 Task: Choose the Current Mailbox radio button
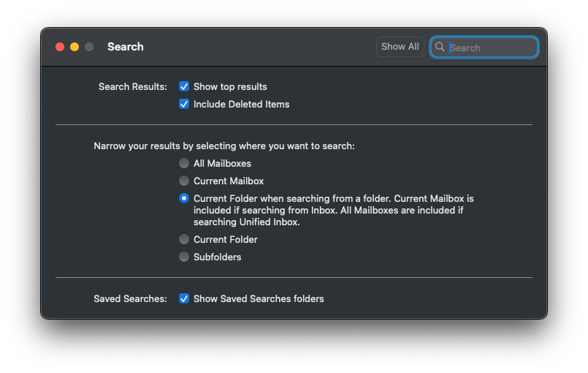coord(184,181)
